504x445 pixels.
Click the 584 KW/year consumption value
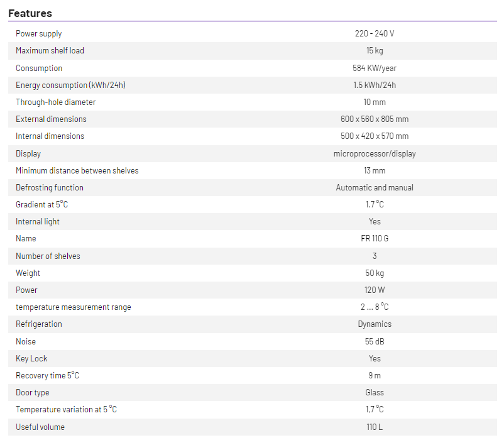tap(375, 68)
